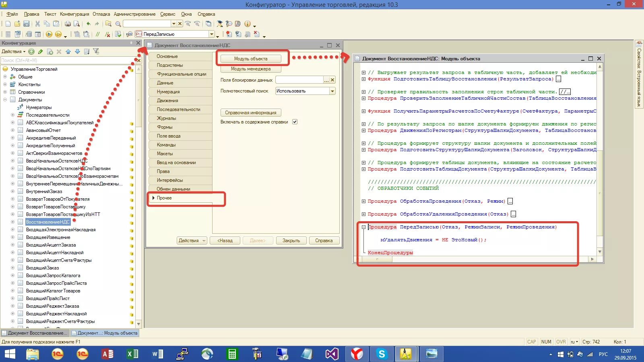Select ВосстановлениеНДС in the documents tree
Screen dimensions: 644x362
coord(48,222)
